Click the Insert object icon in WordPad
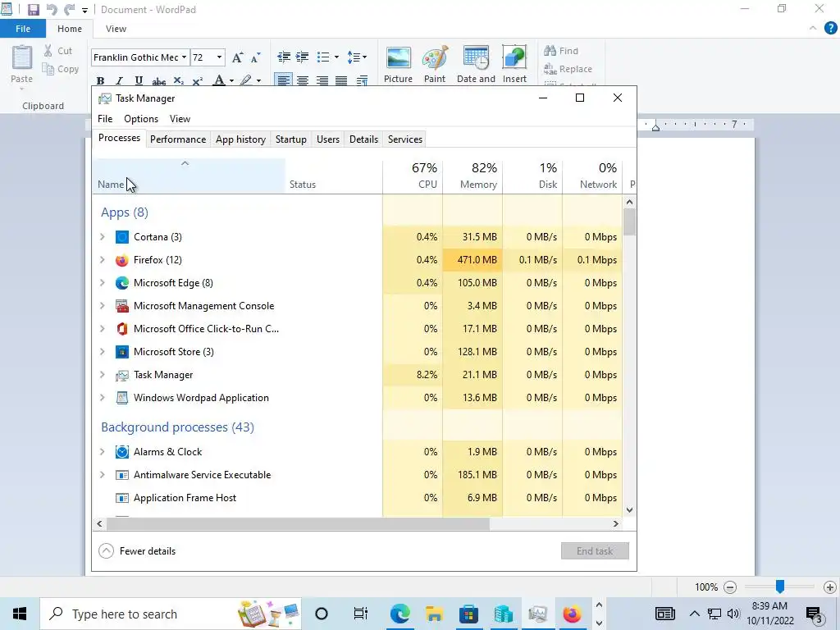Screen dimensions: 840x630 (x=514, y=64)
